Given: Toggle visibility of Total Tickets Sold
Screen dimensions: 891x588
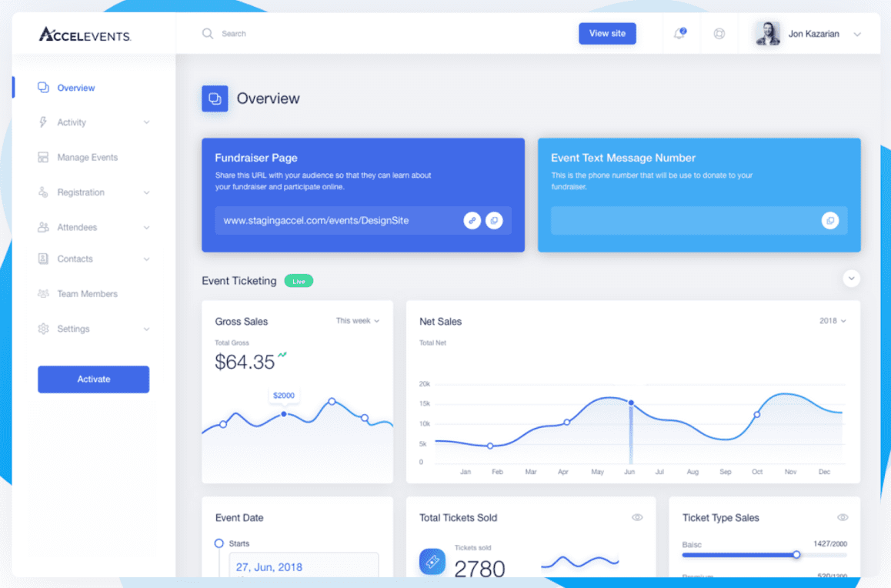Looking at the screenshot, I should (x=636, y=518).
